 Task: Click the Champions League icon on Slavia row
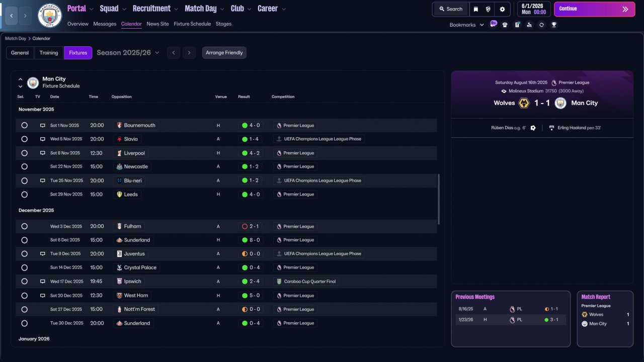point(279,139)
